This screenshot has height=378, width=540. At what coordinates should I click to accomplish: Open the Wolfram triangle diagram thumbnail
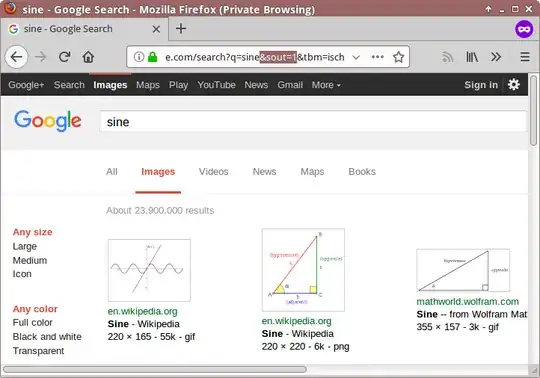463,270
